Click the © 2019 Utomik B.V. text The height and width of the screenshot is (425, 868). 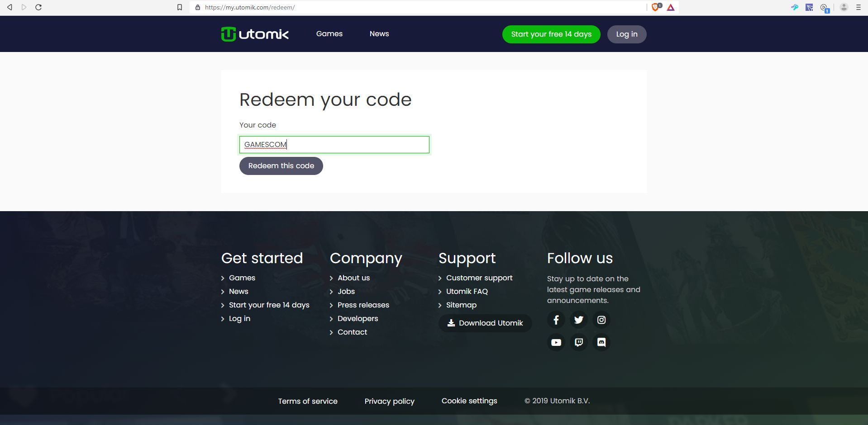coord(557,401)
